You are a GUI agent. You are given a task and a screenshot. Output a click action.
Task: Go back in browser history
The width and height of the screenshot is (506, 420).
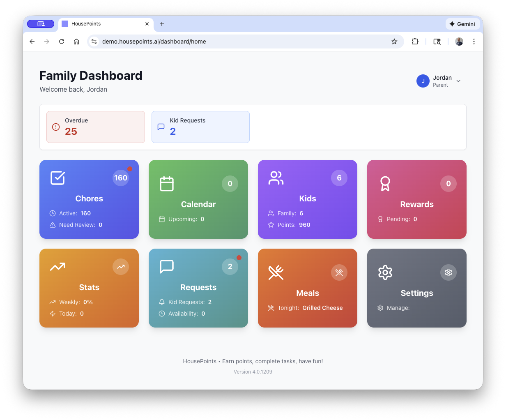[32, 42]
